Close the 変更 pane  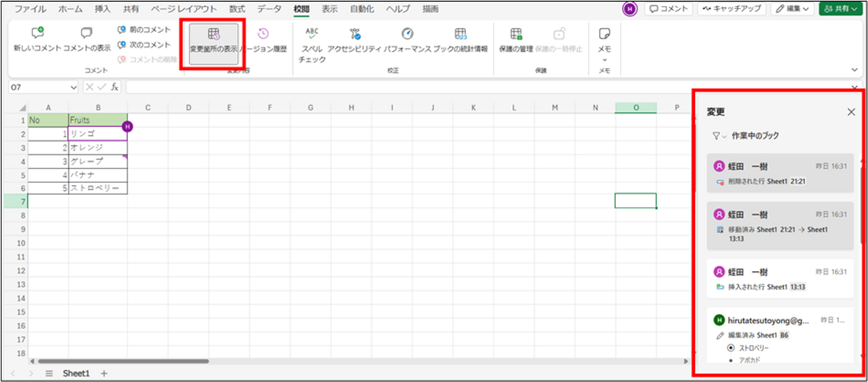[851, 112]
